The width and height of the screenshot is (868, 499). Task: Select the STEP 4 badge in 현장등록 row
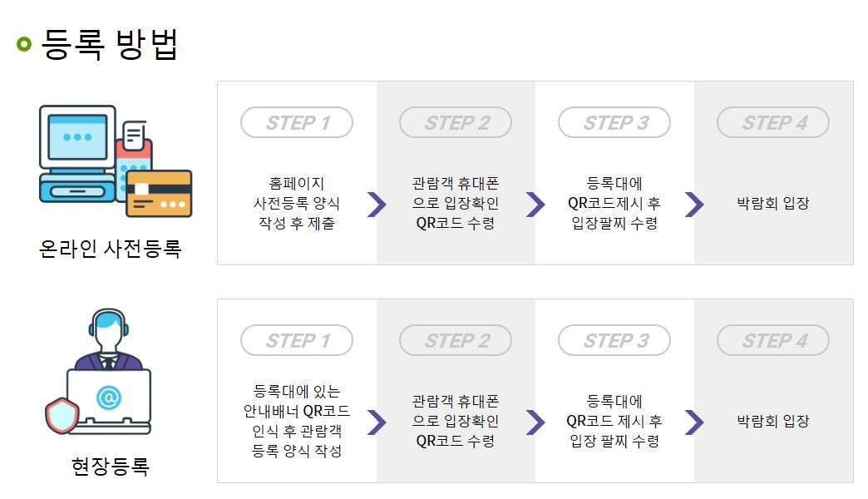[x=773, y=340]
